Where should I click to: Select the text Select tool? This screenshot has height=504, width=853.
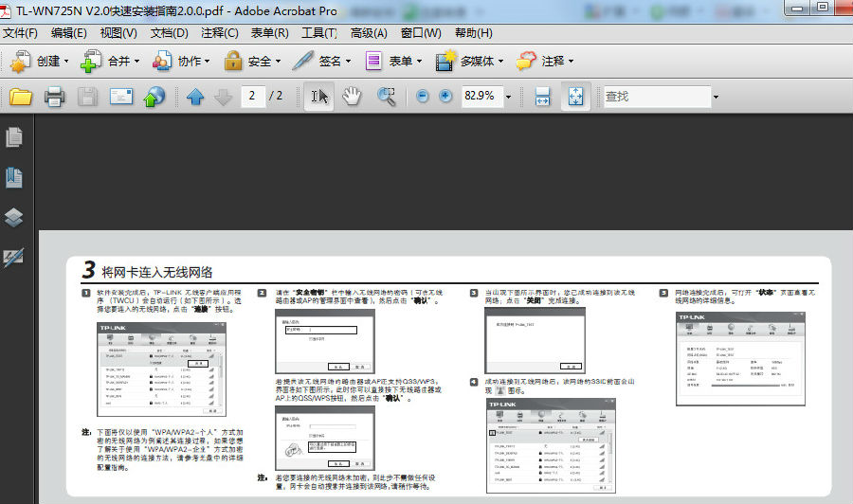[x=318, y=97]
